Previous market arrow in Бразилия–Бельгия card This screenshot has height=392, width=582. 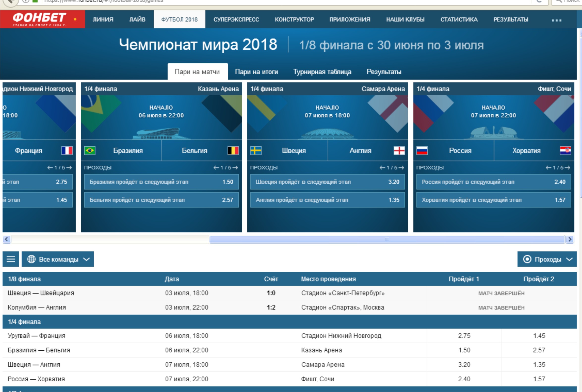point(216,167)
